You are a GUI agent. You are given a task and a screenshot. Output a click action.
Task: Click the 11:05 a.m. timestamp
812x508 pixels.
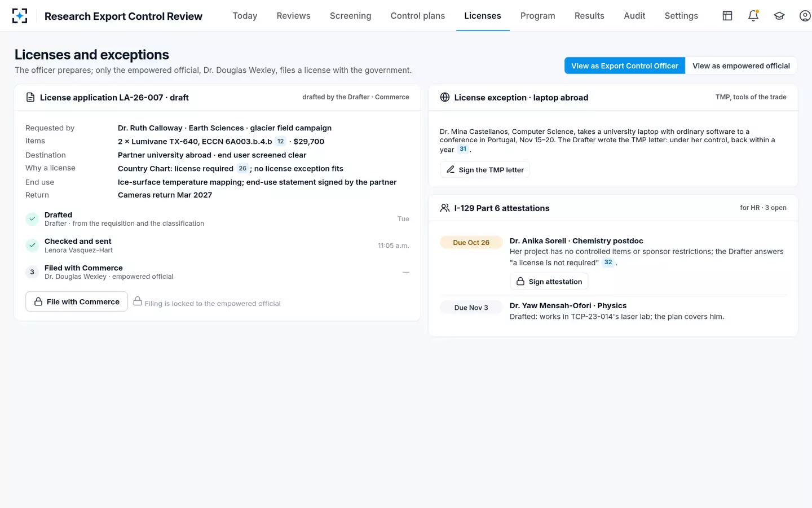(x=394, y=246)
